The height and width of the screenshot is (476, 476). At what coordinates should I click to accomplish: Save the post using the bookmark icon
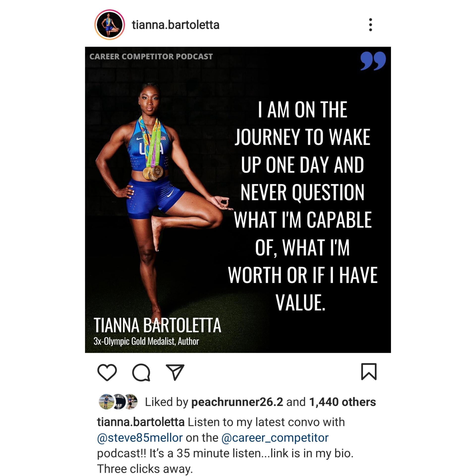coord(369,372)
